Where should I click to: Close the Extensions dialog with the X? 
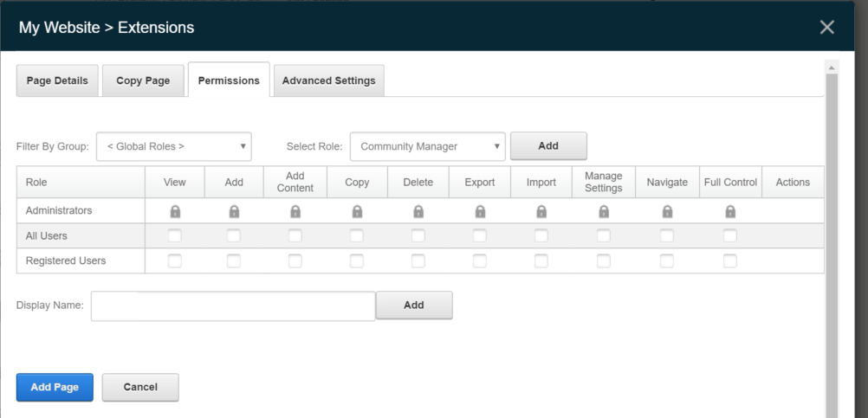coord(826,28)
